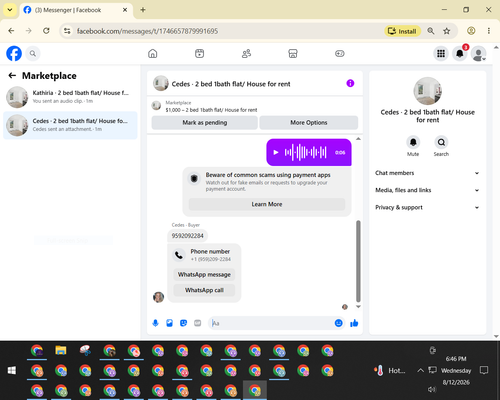Close the Messenger | Facebook tab

point(125,10)
